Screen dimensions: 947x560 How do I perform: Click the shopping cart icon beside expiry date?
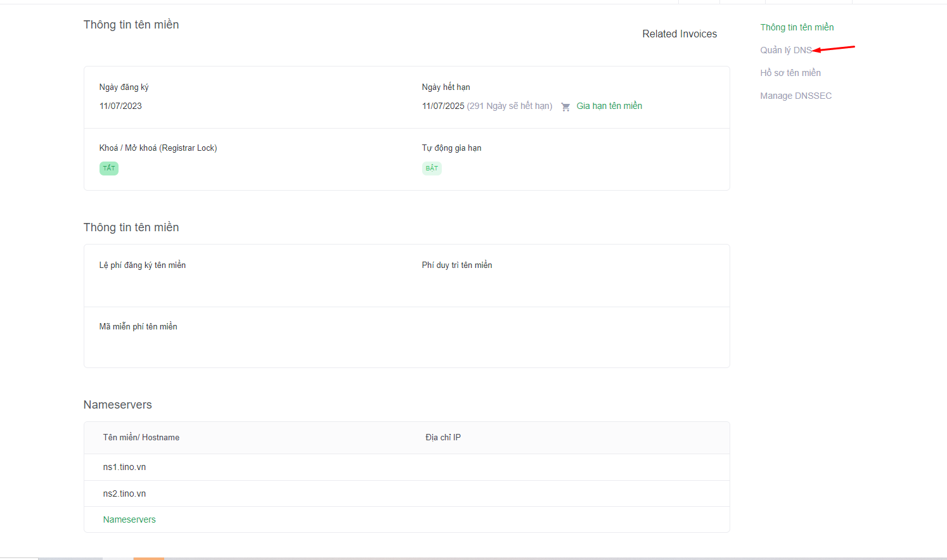tap(565, 107)
